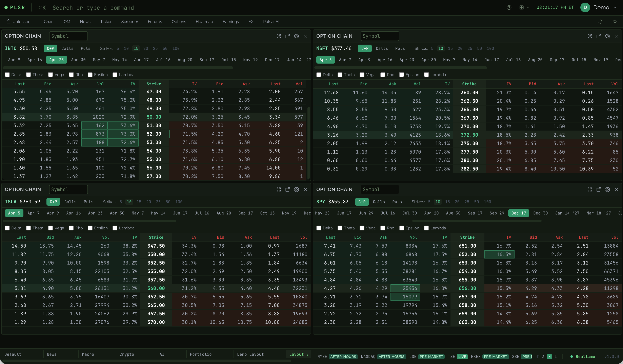This screenshot has height=364, width=623.
Task: Pop out the TSLA option chain
Action: coord(287,189)
